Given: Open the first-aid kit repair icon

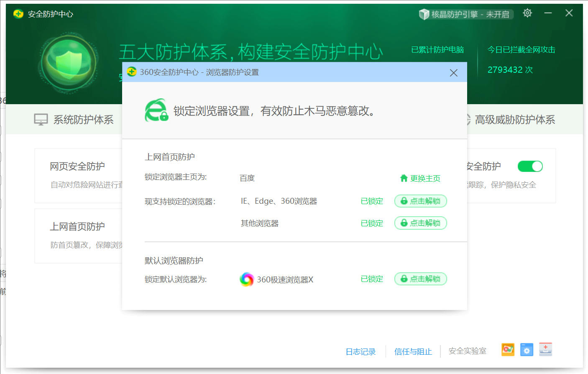Looking at the screenshot, I should pos(545,349).
